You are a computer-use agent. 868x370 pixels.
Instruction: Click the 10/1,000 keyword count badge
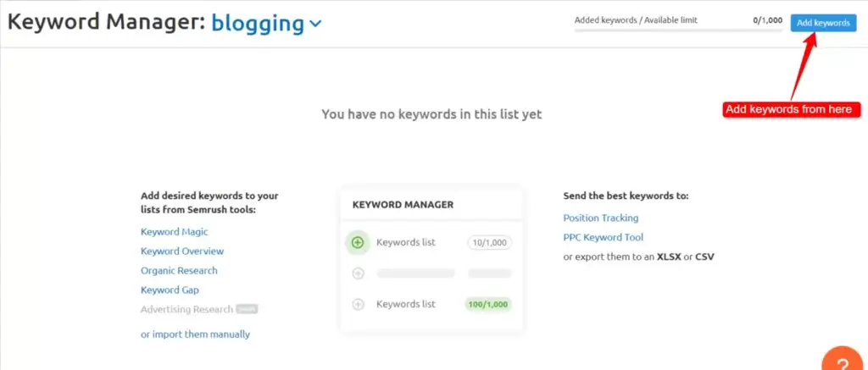489,243
